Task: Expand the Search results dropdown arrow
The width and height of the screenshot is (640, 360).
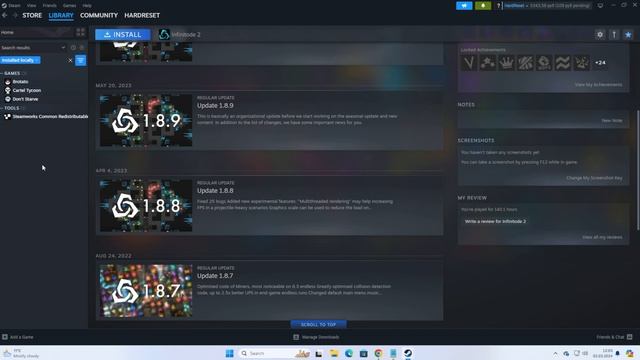Action: [x=63, y=48]
